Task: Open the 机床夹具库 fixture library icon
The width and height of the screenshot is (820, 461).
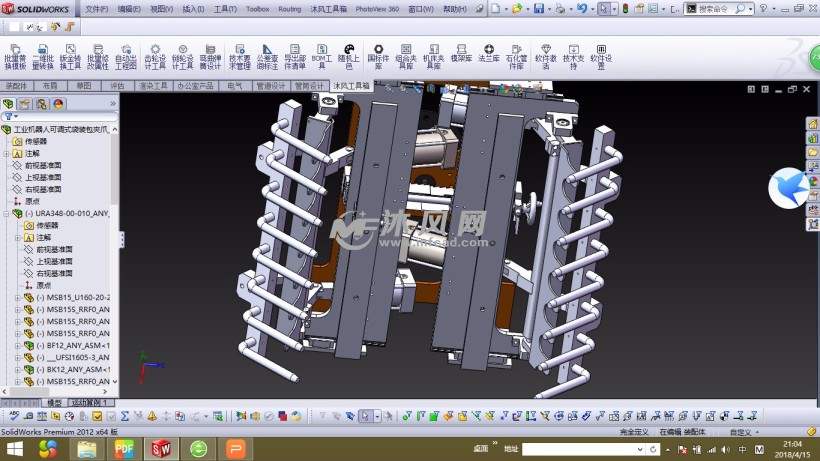Action: (433, 55)
